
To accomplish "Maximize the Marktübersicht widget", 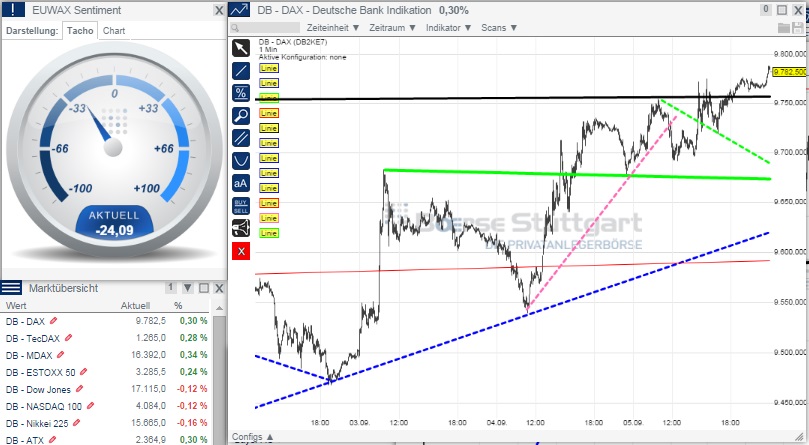I will click(x=204, y=288).
